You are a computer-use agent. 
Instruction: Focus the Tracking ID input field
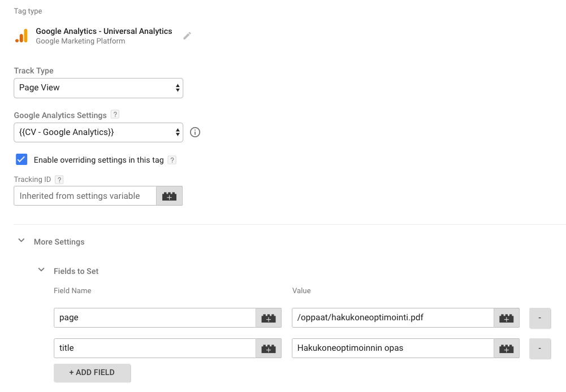tap(85, 196)
